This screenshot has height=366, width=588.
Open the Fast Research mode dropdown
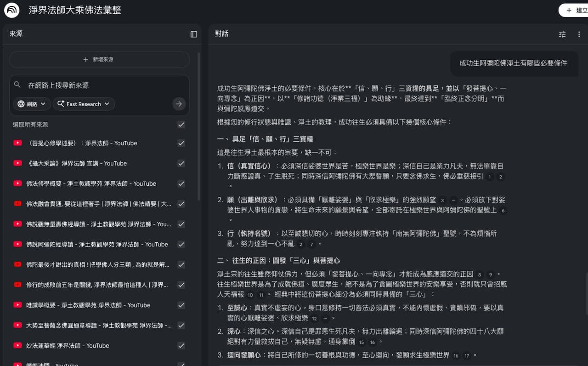point(84,104)
